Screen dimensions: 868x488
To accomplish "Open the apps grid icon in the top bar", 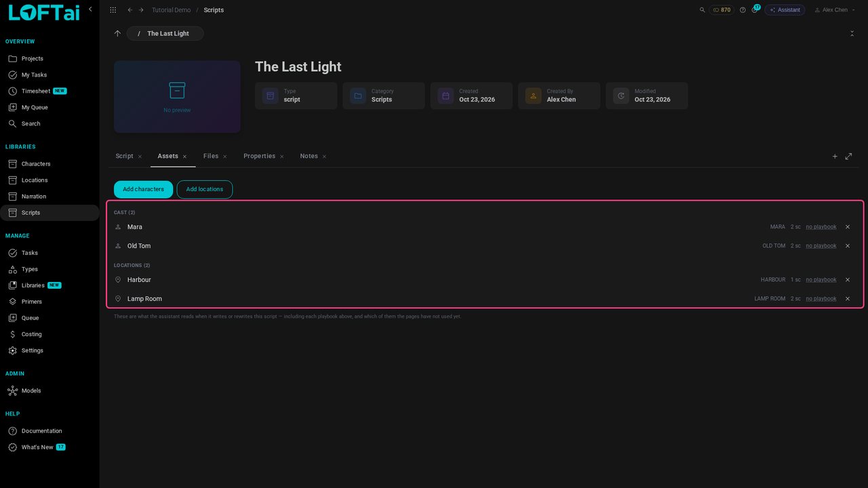I will click(113, 10).
